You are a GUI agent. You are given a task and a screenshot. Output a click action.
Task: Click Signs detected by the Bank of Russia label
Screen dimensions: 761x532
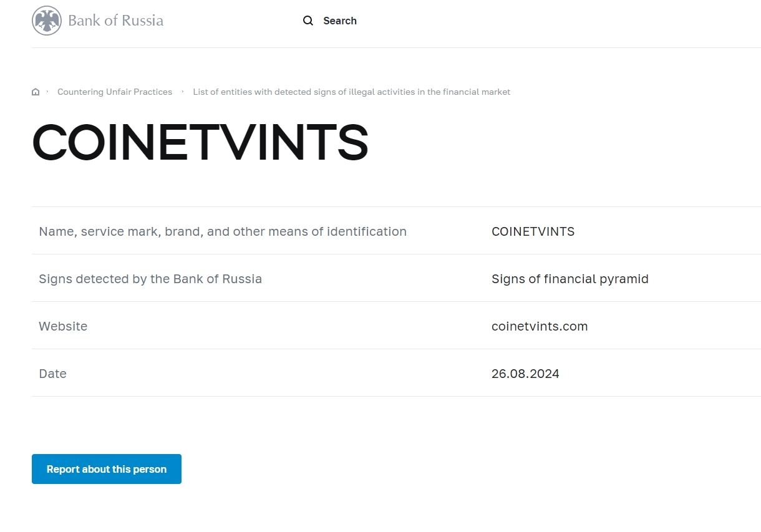pos(150,279)
